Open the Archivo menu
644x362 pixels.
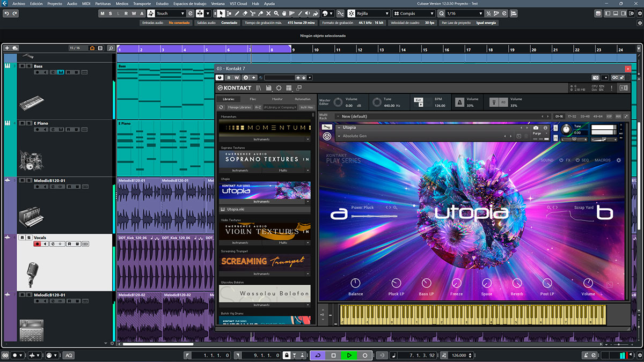coord(18,3)
